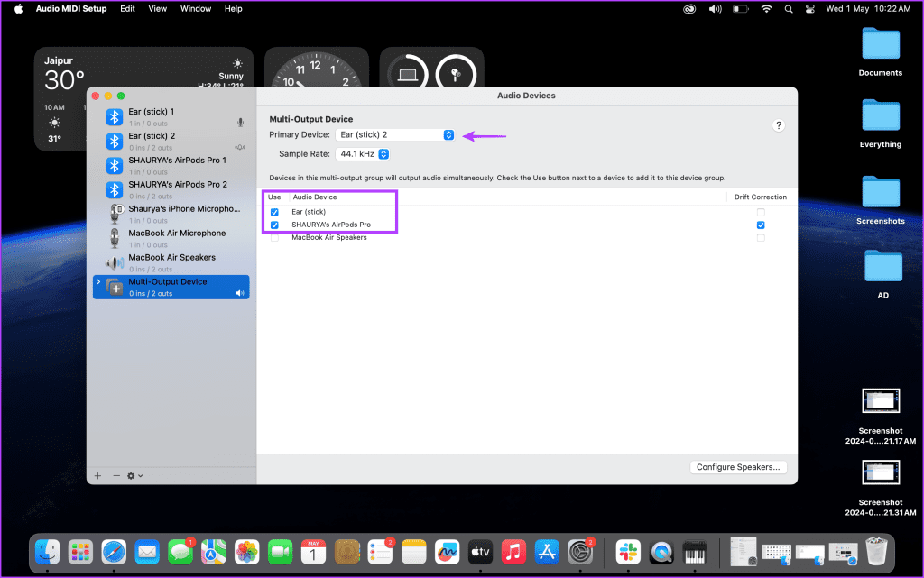Image resolution: width=924 pixels, height=578 pixels.
Task: Click the battery status icon
Action: click(741, 9)
